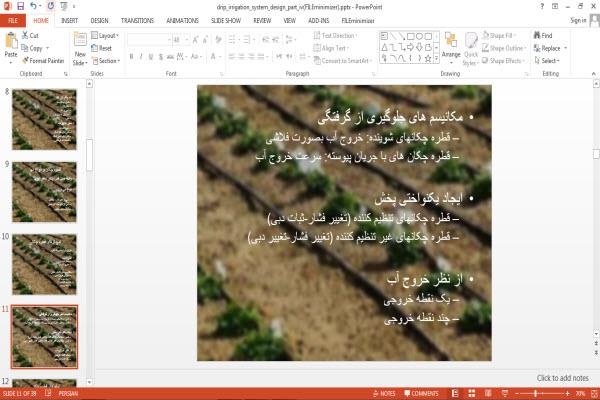
Task: Click Reset slide button
Action: point(102,48)
